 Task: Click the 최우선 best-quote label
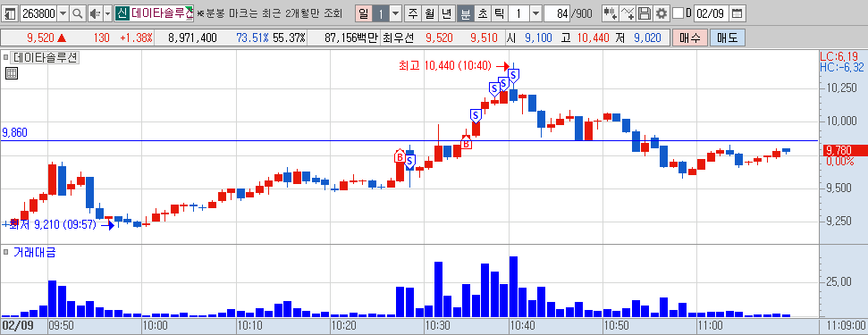pyautogui.click(x=398, y=38)
